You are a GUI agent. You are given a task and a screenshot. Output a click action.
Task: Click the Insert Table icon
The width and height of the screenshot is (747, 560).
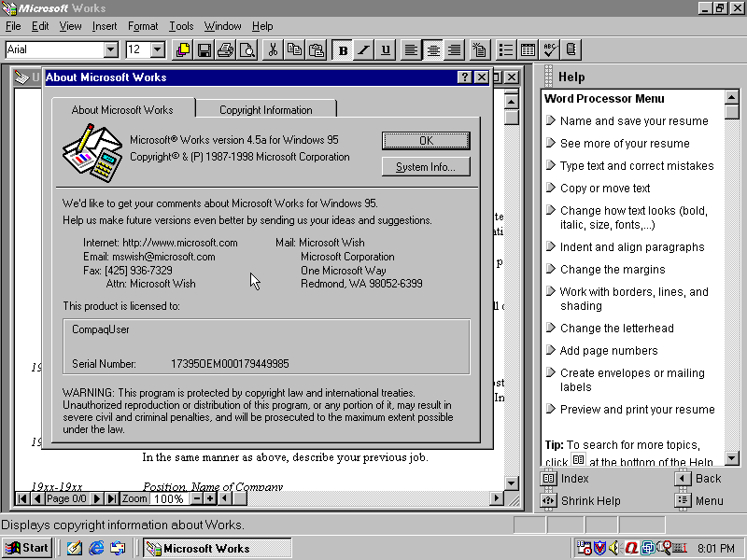pyautogui.click(x=528, y=49)
